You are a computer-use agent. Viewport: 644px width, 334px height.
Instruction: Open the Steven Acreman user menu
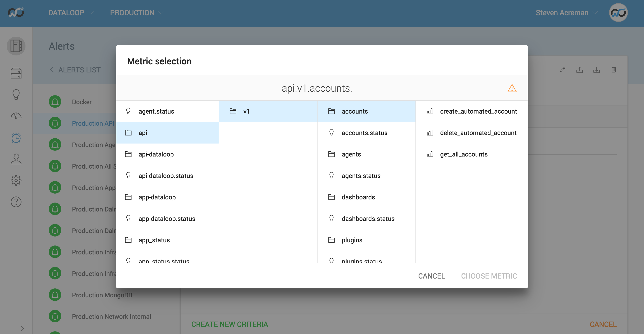point(566,13)
